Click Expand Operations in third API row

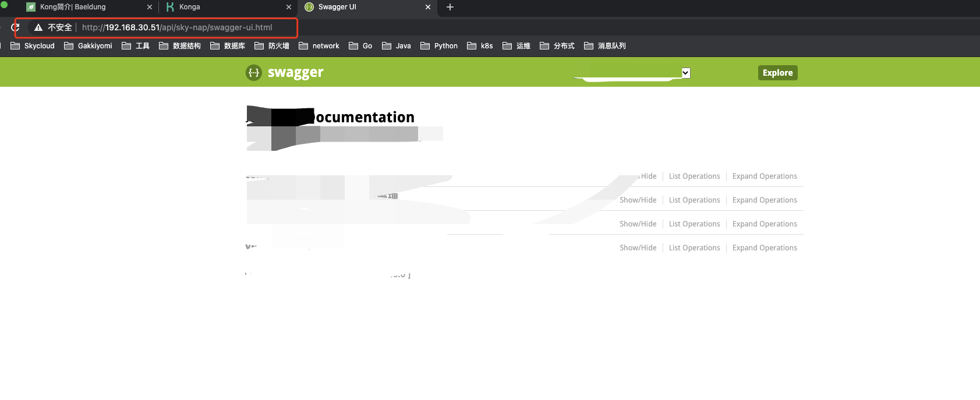point(765,224)
